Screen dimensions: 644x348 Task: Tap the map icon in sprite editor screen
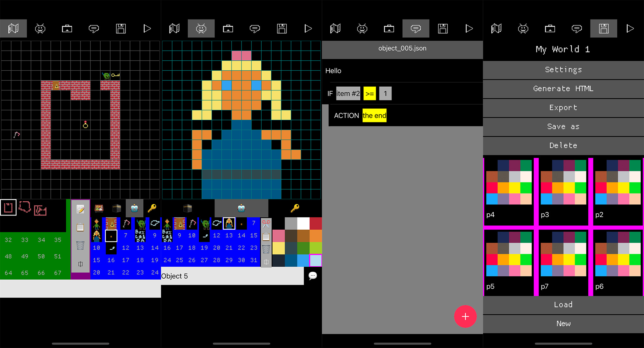(174, 29)
